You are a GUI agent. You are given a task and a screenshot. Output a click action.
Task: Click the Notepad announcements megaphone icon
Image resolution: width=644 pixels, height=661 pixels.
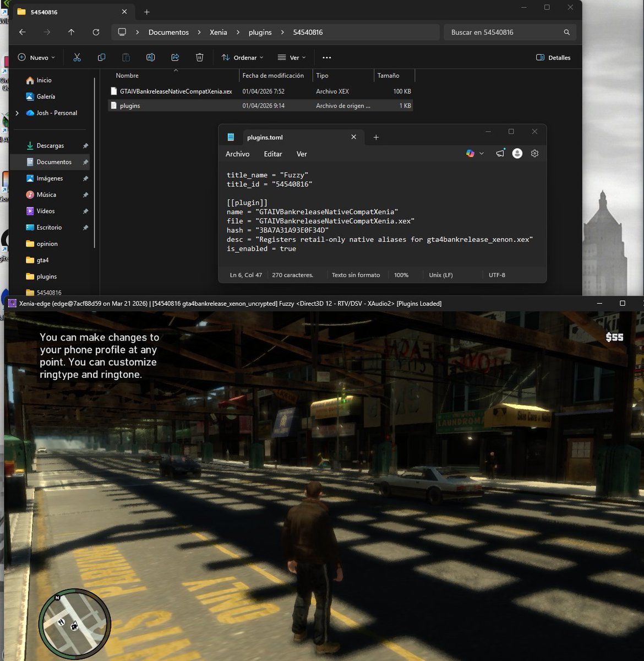click(x=500, y=154)
